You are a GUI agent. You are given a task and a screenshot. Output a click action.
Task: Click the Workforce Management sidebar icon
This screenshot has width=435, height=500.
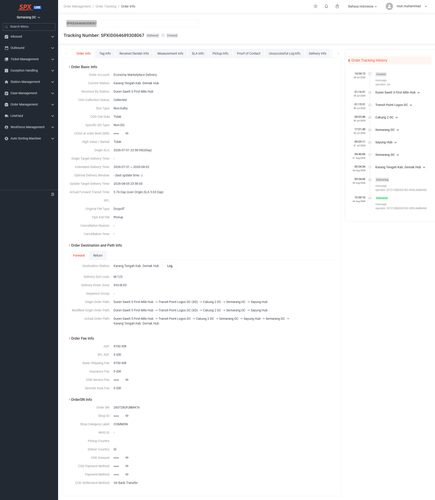point(6,127)
